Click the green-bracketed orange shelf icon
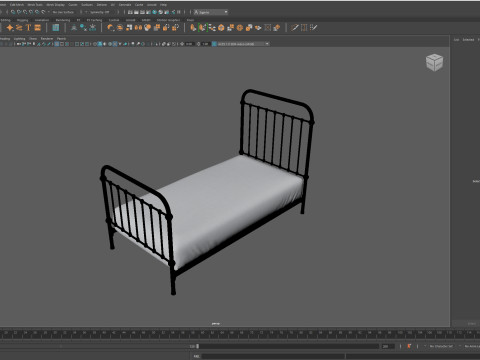Viewport: 480px width, 360px height. click(x=203, y=28)
